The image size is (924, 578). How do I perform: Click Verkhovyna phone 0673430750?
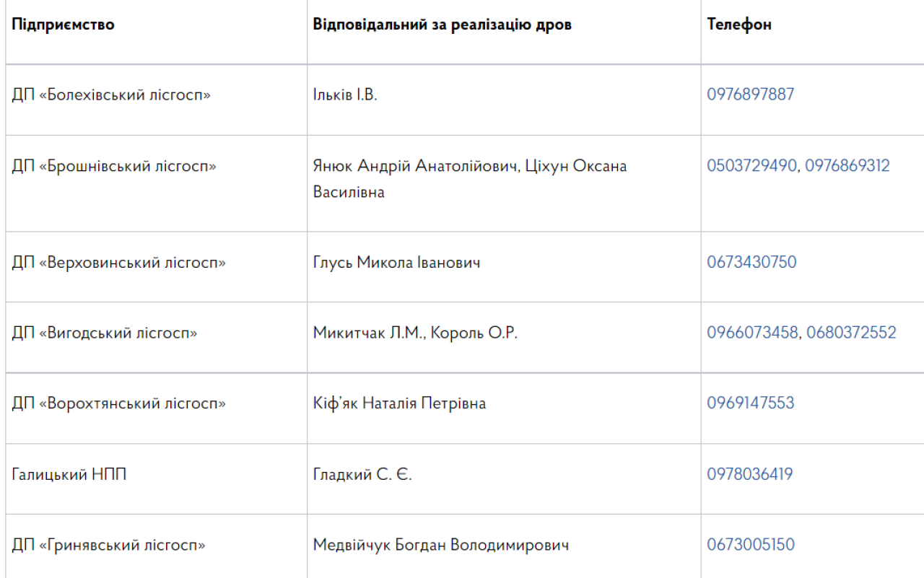pyautogui.click(x=751, y=262)
